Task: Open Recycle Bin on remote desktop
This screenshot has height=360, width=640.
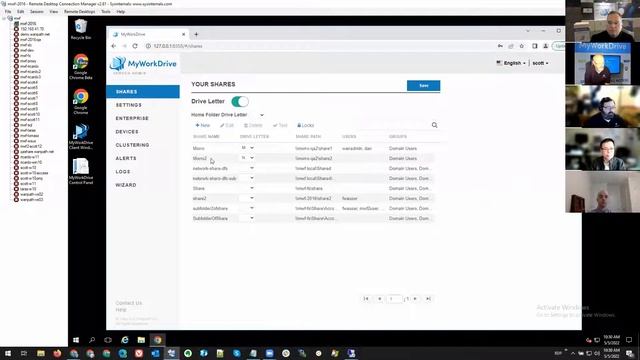Action: point(81,29)
